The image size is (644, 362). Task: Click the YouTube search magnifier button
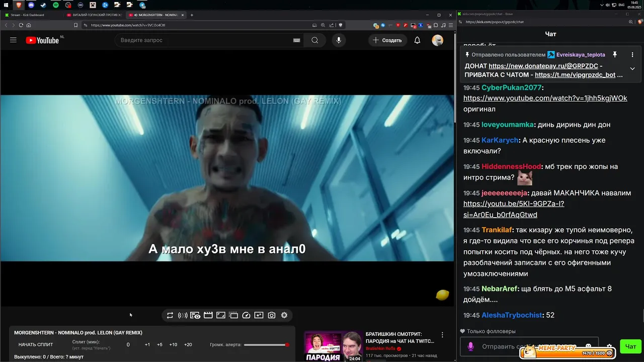pos(314,40)
